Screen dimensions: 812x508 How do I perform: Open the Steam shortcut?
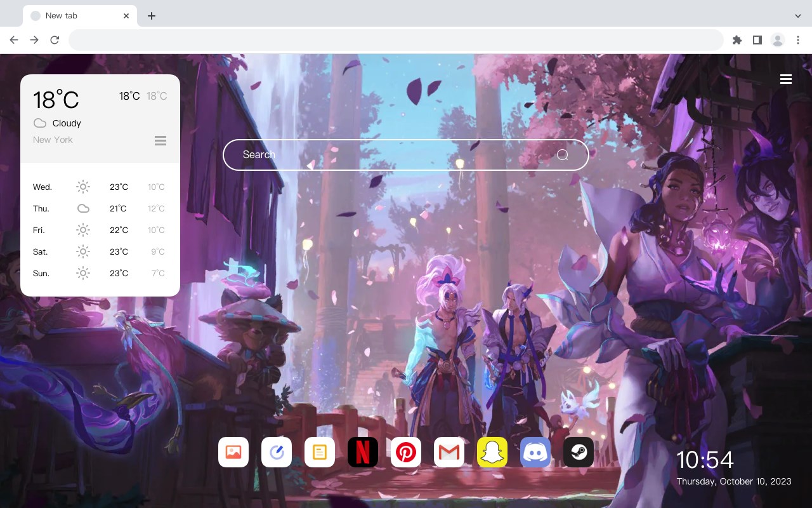pos(579,452)
